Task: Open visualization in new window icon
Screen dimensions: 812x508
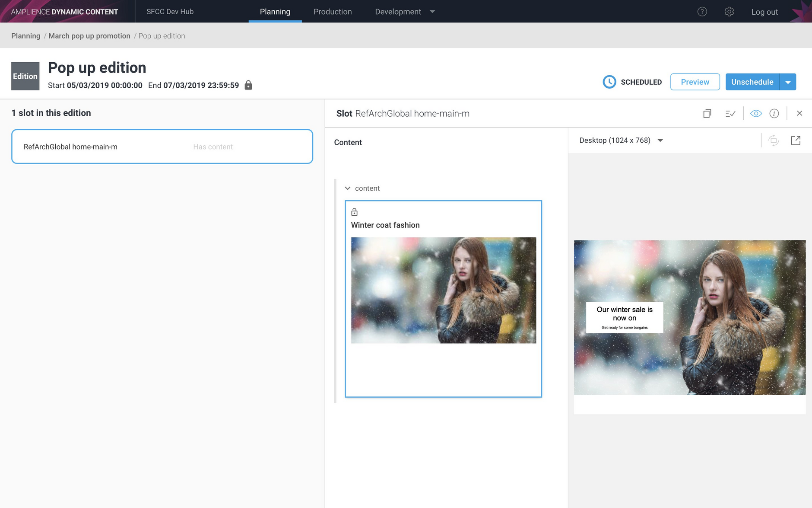Action: 796,141
